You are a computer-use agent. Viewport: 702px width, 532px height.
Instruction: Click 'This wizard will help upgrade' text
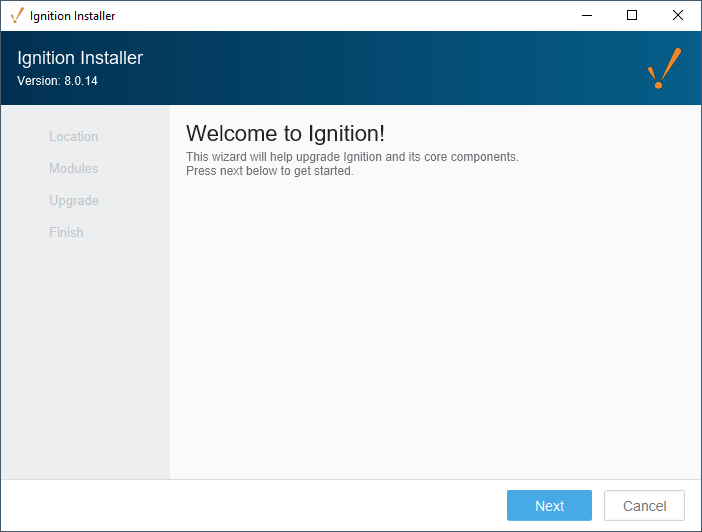click(x=352, y=157)
